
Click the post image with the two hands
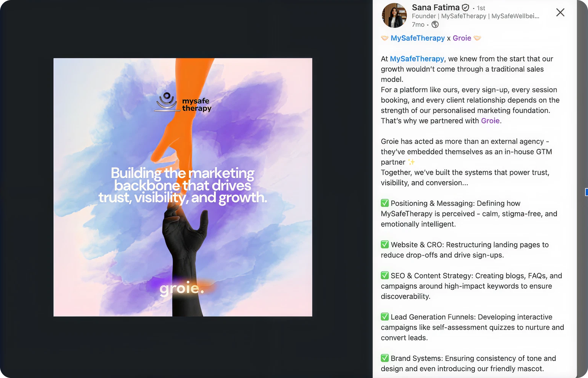pos(183,187)
